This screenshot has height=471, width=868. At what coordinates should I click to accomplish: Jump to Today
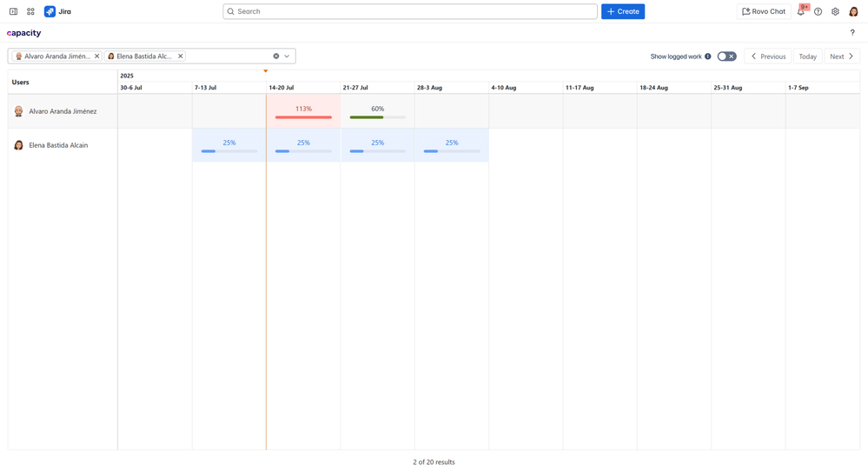coord(808,56)
